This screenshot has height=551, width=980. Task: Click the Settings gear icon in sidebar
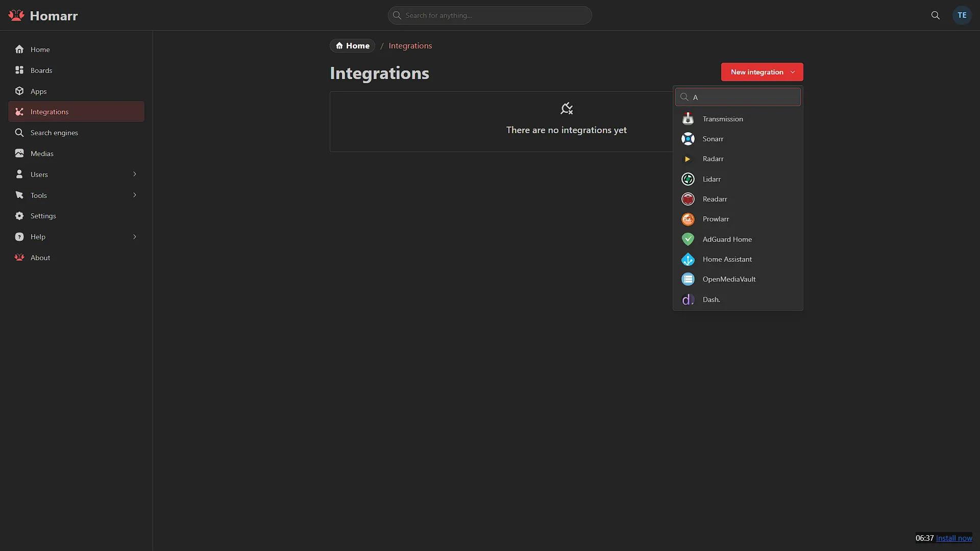point(19,216)
